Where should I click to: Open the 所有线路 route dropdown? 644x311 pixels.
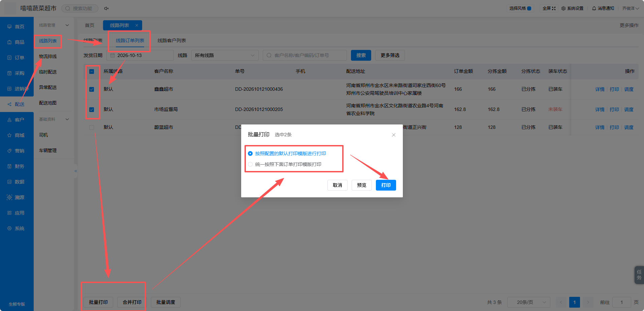225,55
